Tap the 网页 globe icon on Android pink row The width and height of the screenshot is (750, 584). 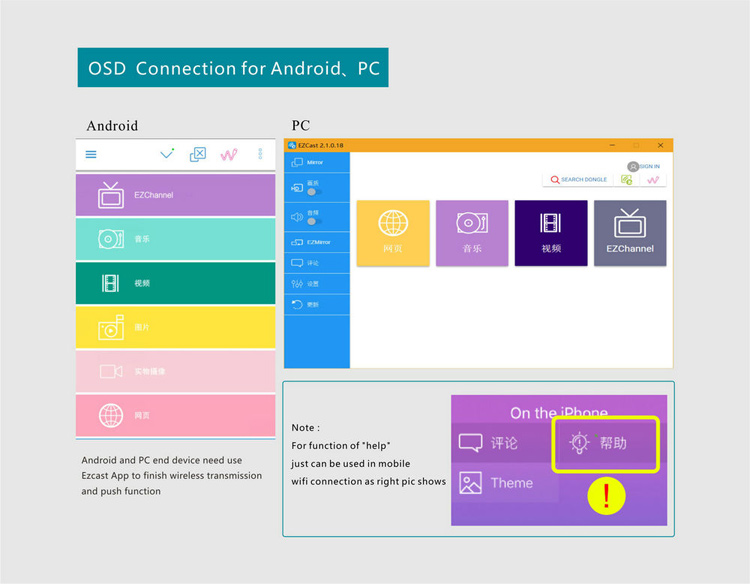pyautogui.click(x=111, y=415)
